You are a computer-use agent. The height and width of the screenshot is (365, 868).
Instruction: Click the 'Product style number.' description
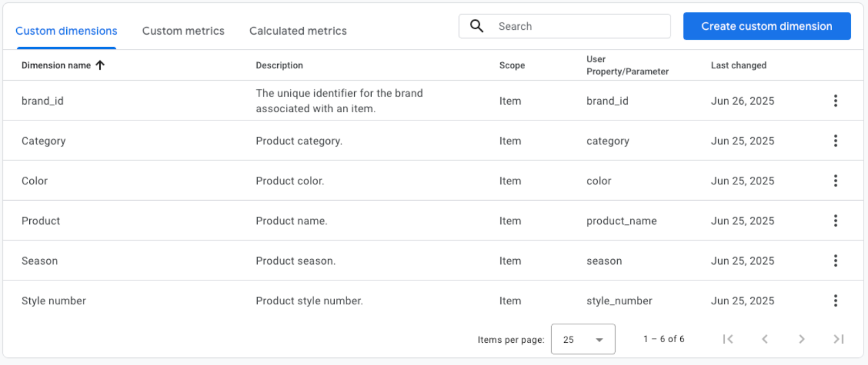pyautogui.click(x=309, y=300)
